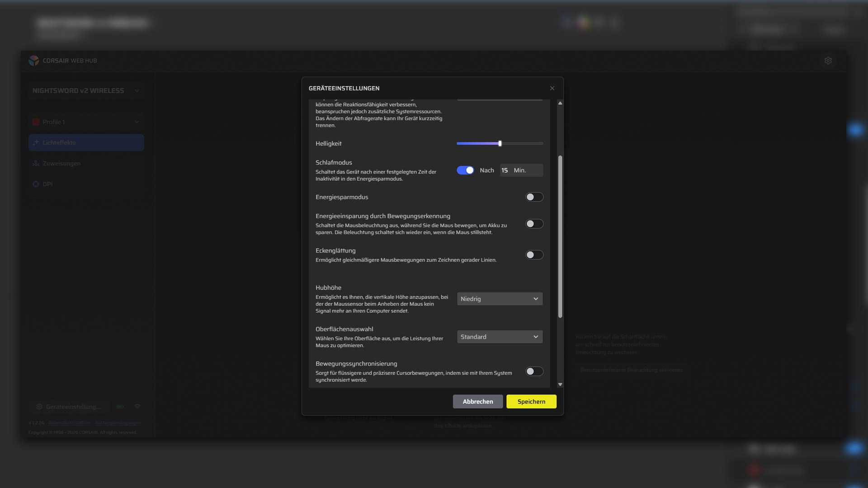Image resolution: width=868 pixels, height=488 pixels.
Task: Click the Schlafmodus minutes input field
Action: 521,170
